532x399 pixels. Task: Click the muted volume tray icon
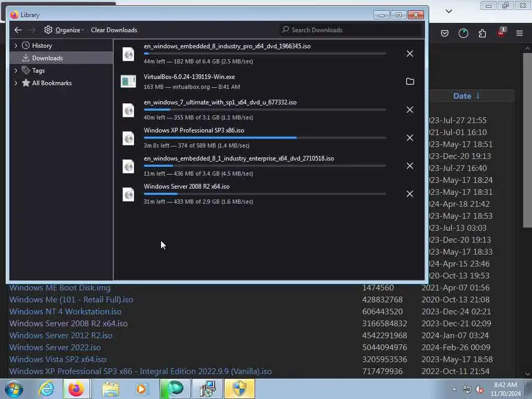(x=480, y=390)
